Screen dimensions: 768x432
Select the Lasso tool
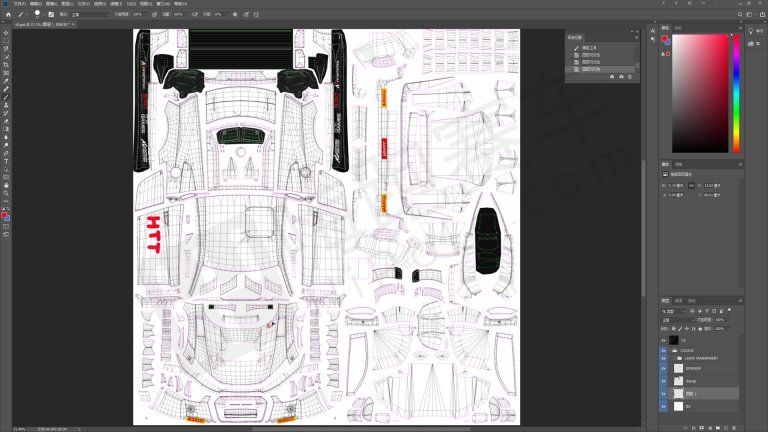point(6,49)
